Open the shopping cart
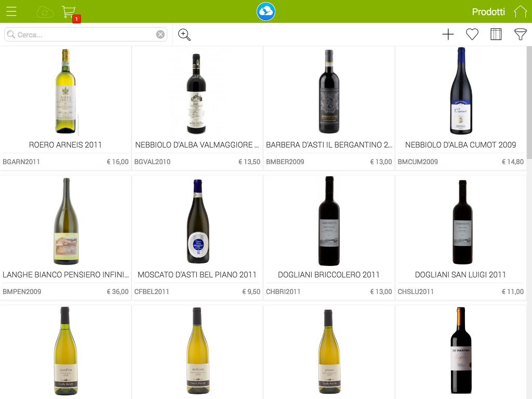 coord(70,13)
